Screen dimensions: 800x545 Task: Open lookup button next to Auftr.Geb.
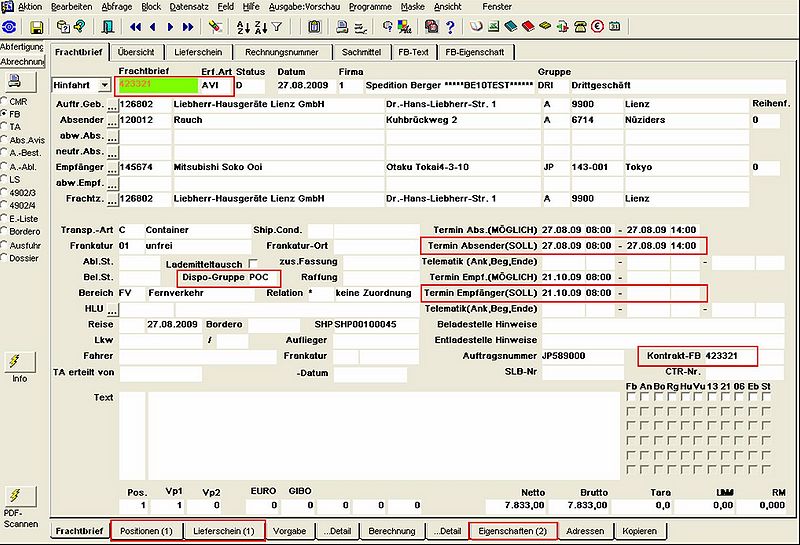[112, 106]
